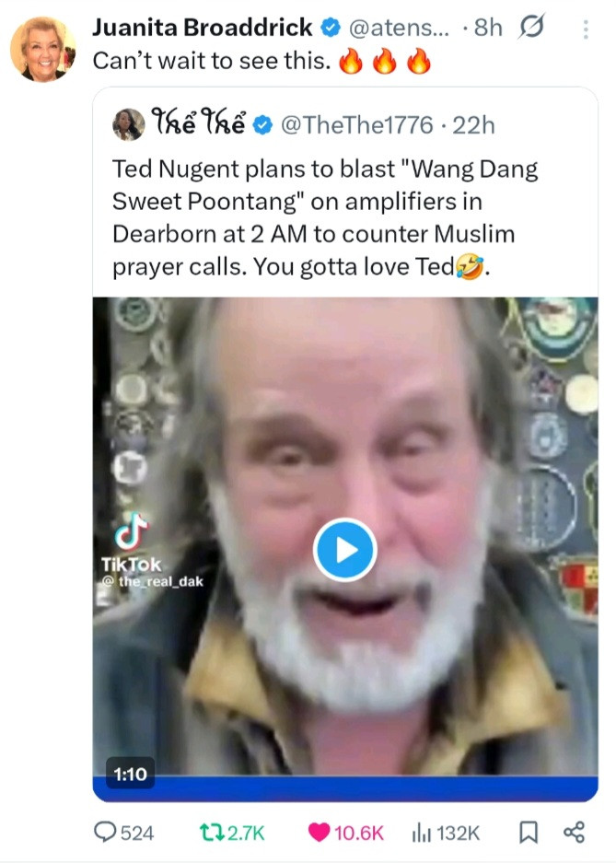
Task: Open the three-dot more options menu
Action: click(586, 29)
